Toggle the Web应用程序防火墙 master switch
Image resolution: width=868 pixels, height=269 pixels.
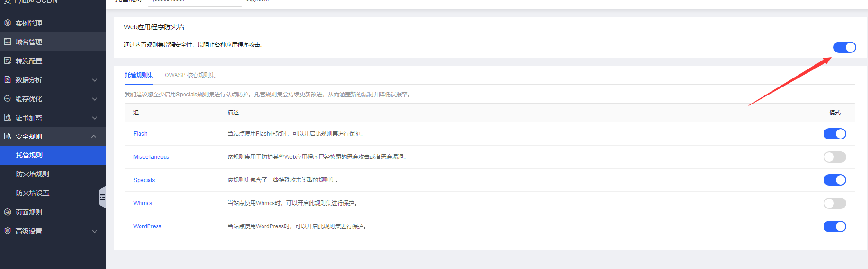click(x=844, y=47)
